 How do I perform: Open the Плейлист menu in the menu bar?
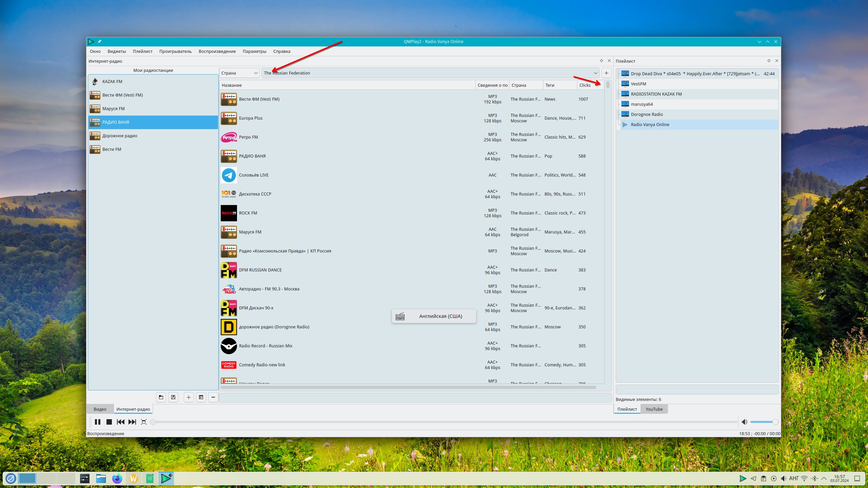[142, 52]
